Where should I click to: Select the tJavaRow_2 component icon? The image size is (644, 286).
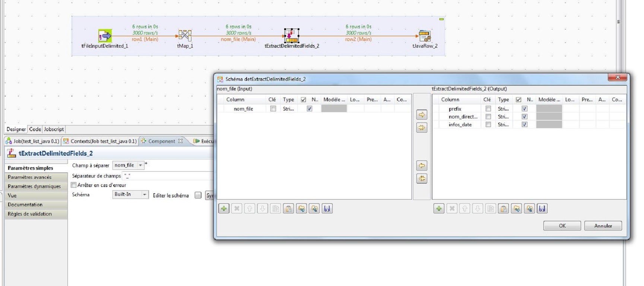click(425, 36)
